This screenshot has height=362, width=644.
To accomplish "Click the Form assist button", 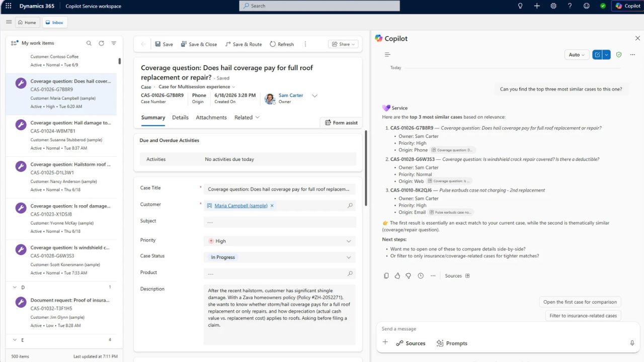I will pos(341,123).
